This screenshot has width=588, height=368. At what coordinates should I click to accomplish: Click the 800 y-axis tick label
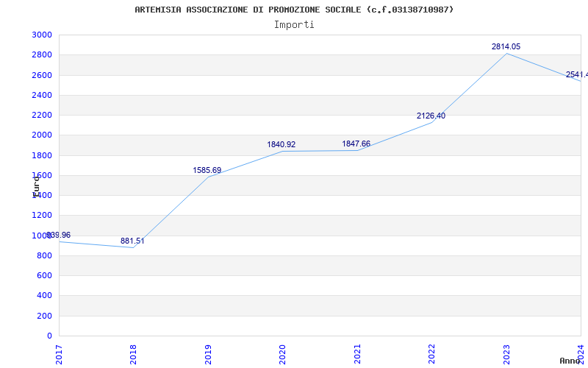tap(44, 255)
